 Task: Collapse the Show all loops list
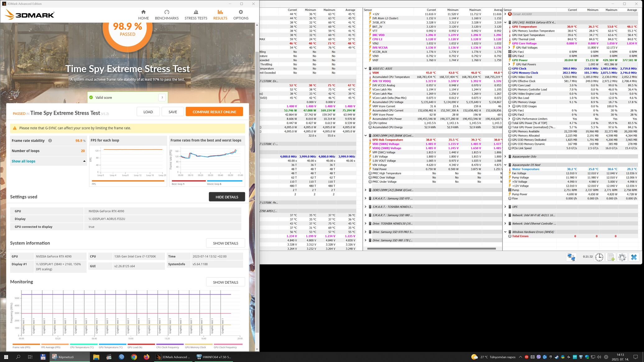(84, 161)
